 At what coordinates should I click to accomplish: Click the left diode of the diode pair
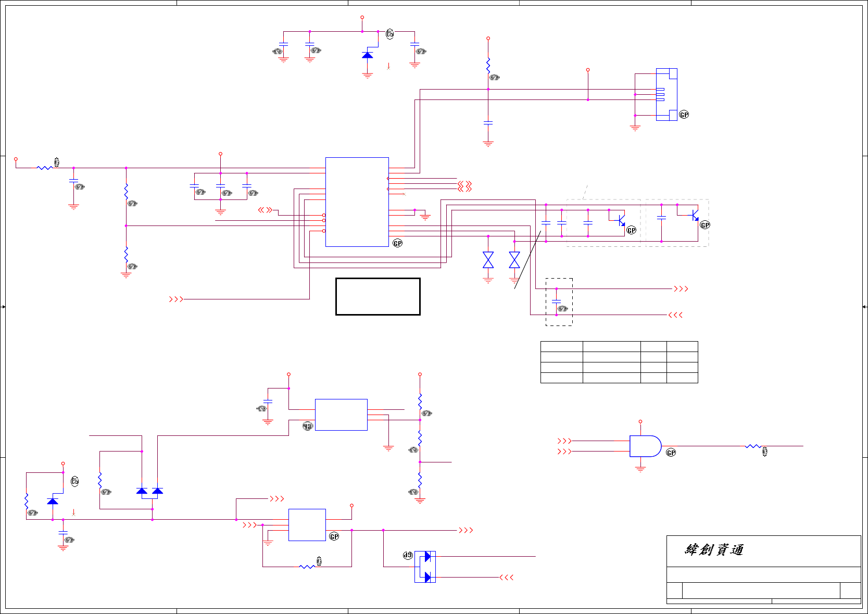point(142,491)
